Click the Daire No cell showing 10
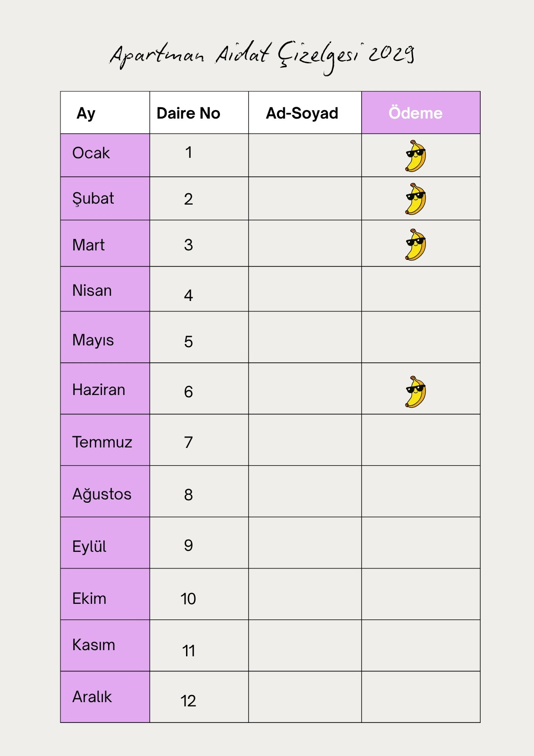Image resolution: width=534 pixels, height=756 pixels. click(x=199, y=594)
